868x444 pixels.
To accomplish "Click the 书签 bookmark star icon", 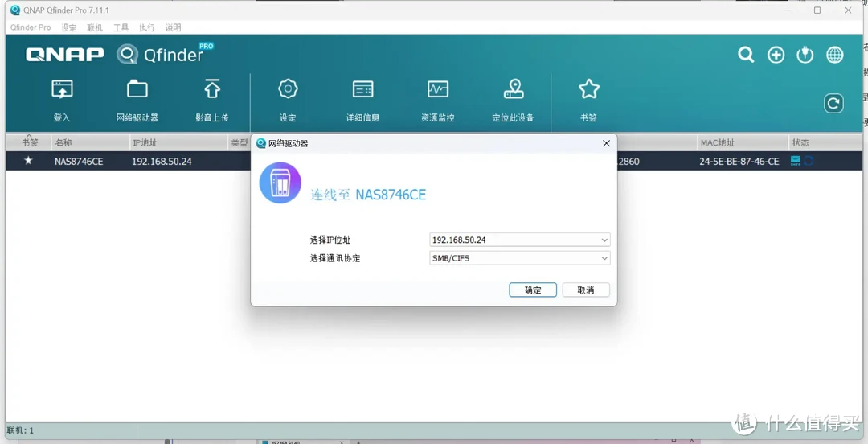I will click(588, 100).
